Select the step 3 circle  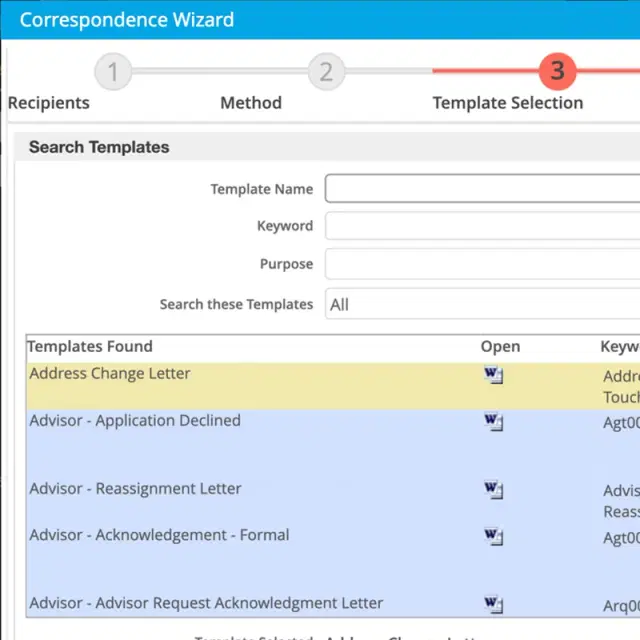(x=557, y=72)
